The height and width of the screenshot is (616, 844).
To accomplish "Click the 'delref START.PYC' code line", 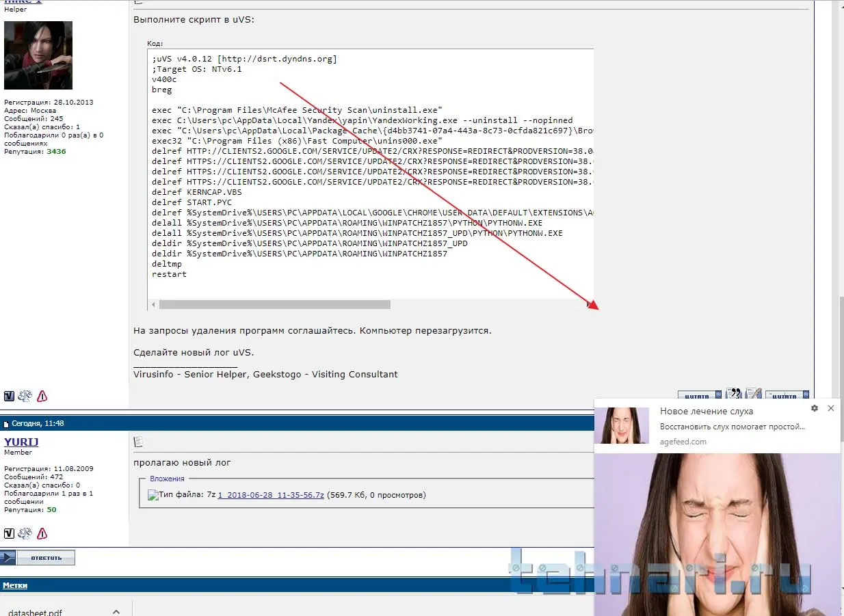I will coord(192,202).
